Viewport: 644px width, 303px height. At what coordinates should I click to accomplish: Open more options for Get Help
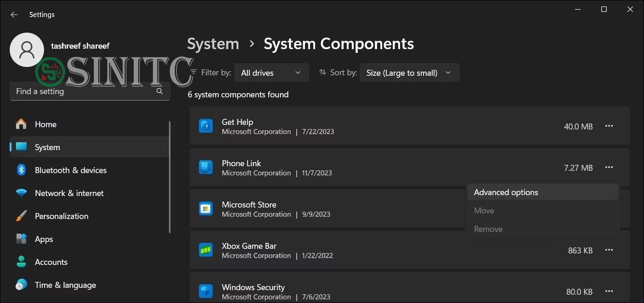tap(609, 126)
